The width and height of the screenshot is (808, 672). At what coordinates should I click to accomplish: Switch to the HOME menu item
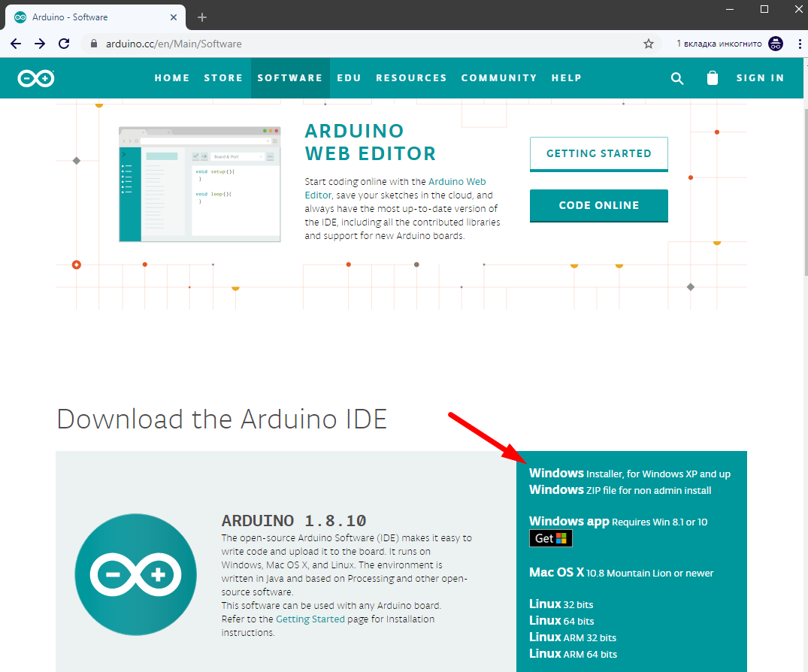(x=172, y=77)
